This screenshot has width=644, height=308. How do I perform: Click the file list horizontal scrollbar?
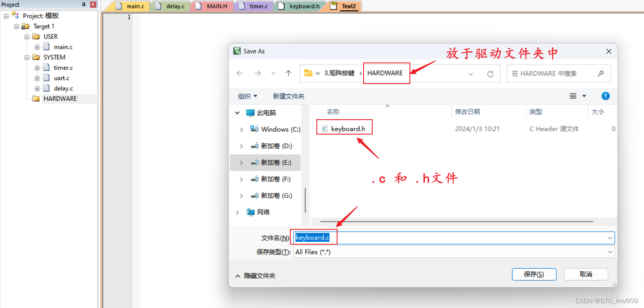(457, 221)
